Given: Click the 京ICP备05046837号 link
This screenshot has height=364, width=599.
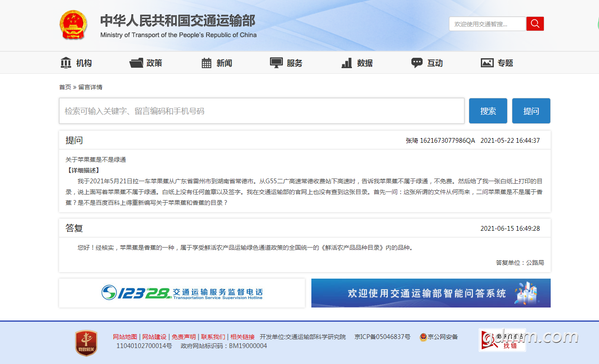Looking at the screenshot, I should click(x=383, y=337).
